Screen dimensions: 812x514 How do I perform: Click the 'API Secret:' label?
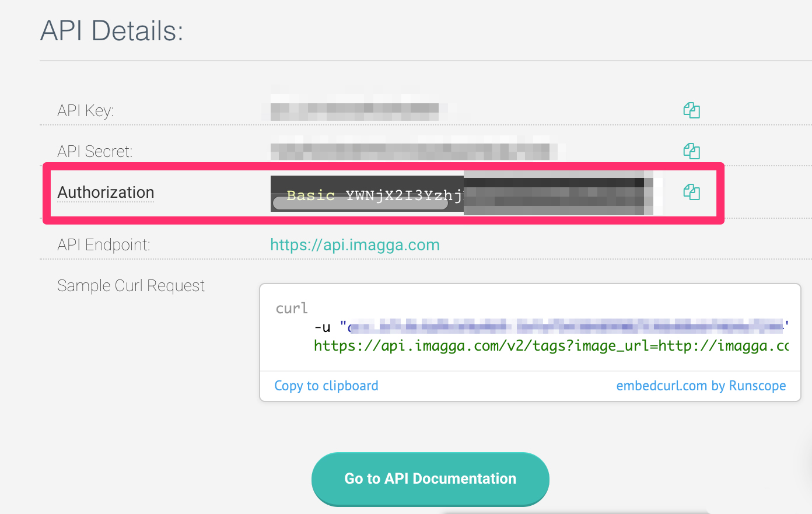pos(94,152)
